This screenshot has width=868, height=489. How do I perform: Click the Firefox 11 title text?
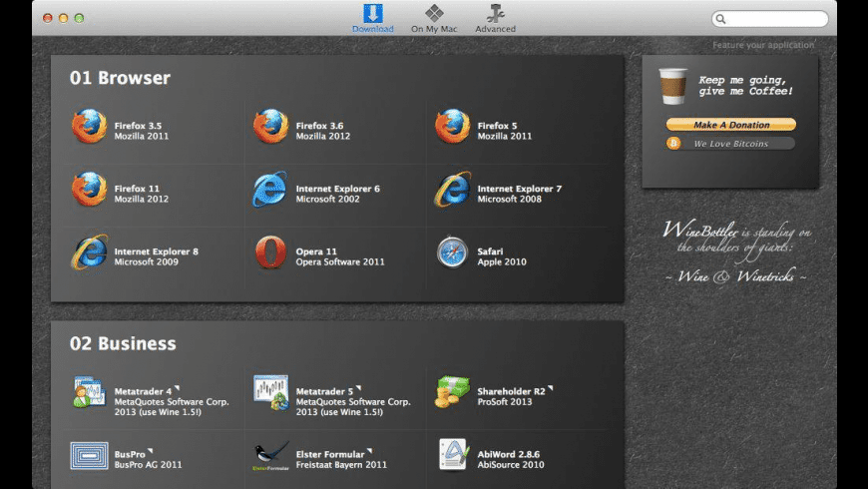click(137, 189)
